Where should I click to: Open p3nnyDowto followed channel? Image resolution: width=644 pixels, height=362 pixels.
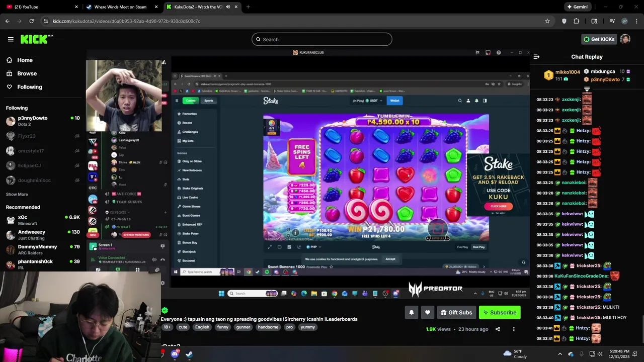click(x=43, y=121)
